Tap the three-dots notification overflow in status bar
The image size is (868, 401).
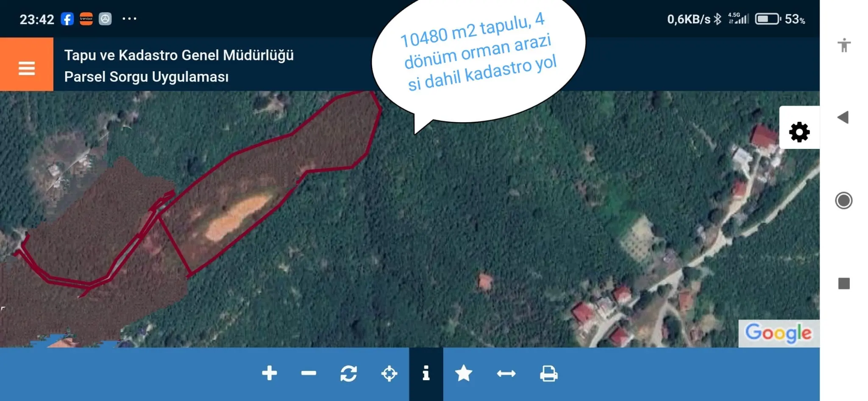tap(129, 19)
